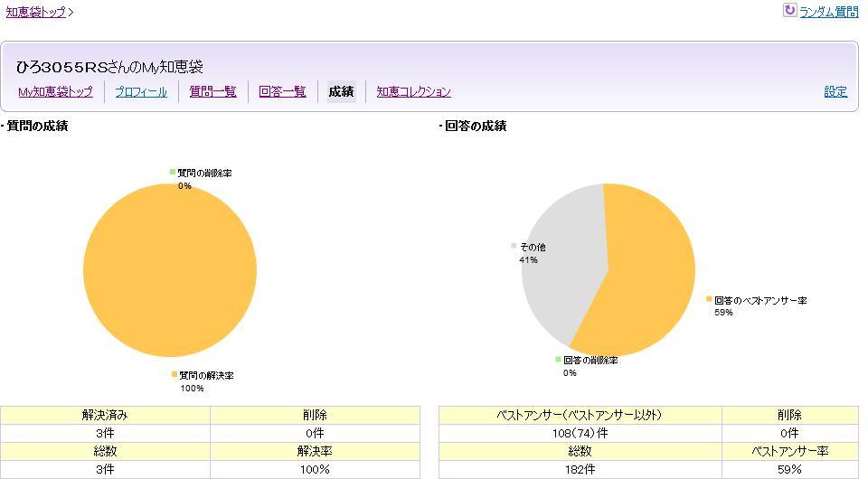
Task: Go to 知恵袋トップ breadcrumb link
Action: click(36, 12)
